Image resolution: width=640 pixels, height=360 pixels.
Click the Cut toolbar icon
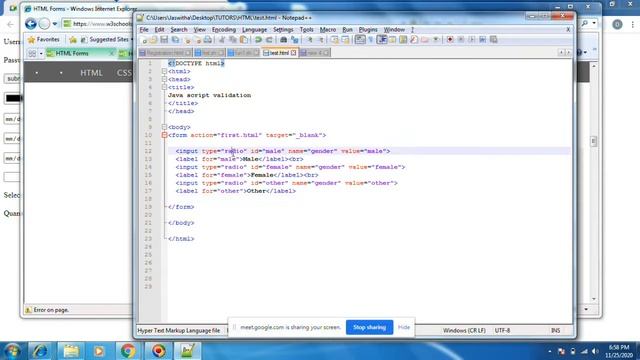[222, 40]
